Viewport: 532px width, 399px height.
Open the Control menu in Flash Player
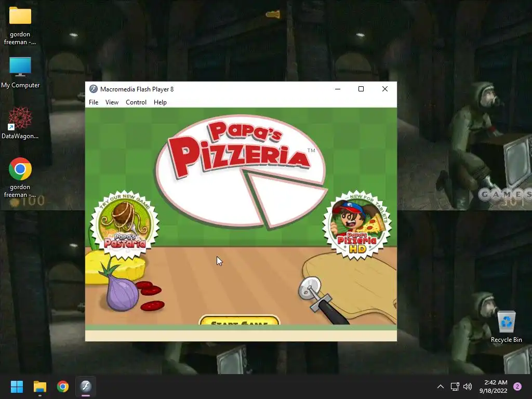tap(136, 102)
